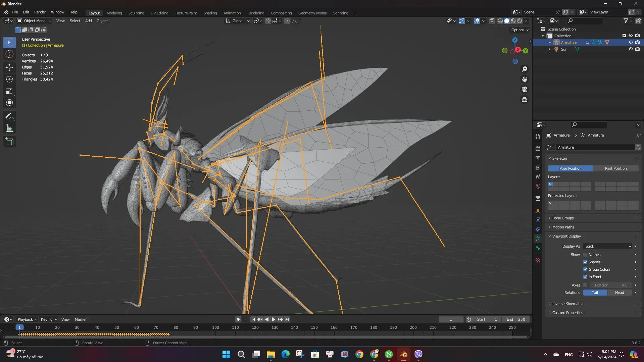The image size is (644, 362).
Task: Select the Measure tool
Action: tap(9, 128)
